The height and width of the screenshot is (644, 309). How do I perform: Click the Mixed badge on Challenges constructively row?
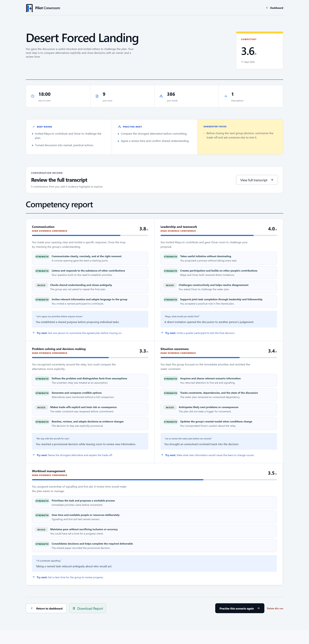pyautogui.click(x=170, y=285)
